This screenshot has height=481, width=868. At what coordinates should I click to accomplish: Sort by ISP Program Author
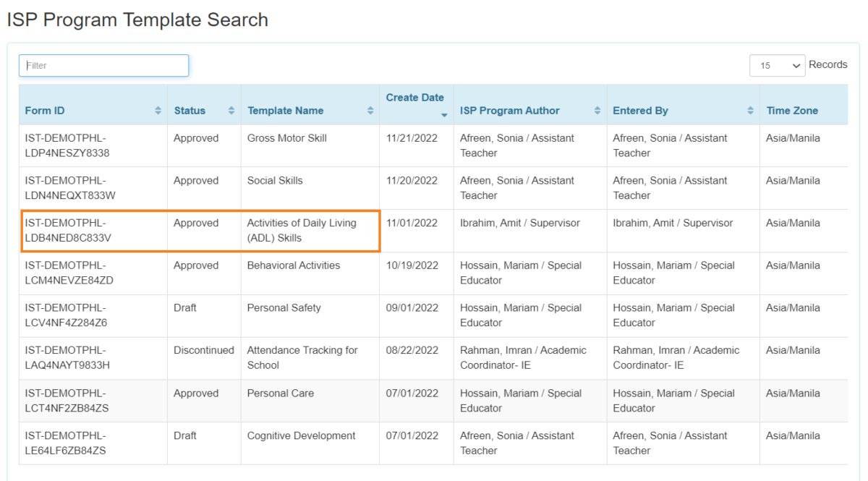point(597,110)
